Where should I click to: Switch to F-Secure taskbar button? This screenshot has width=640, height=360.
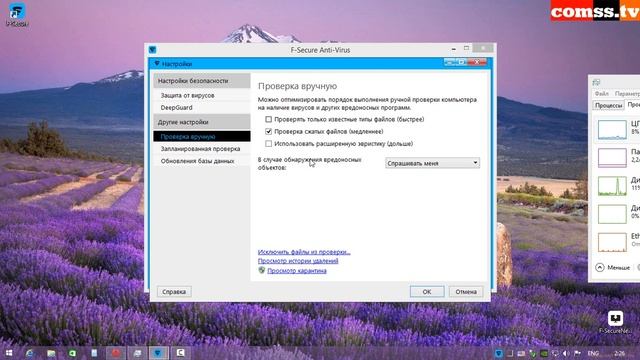158,353
